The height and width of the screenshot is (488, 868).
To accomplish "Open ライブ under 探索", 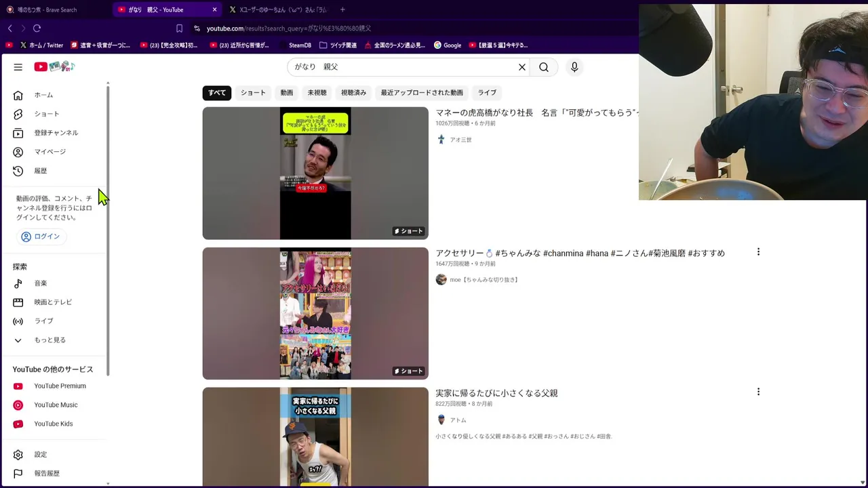I will (55, 321).
